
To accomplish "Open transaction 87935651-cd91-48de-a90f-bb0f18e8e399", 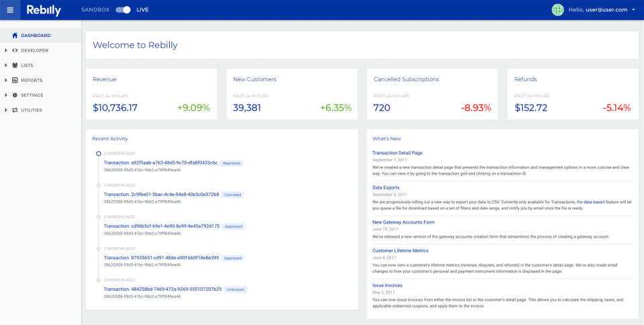I will pyautogui.click(x=162, y=258).
